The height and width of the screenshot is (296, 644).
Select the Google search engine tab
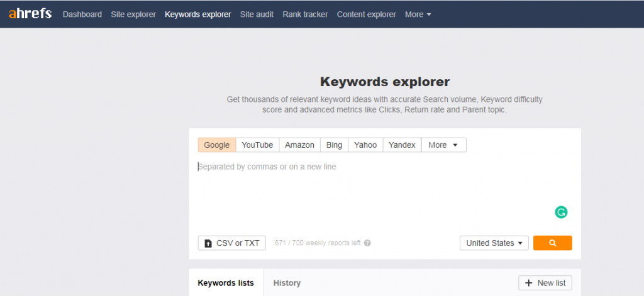pos(217,145)
